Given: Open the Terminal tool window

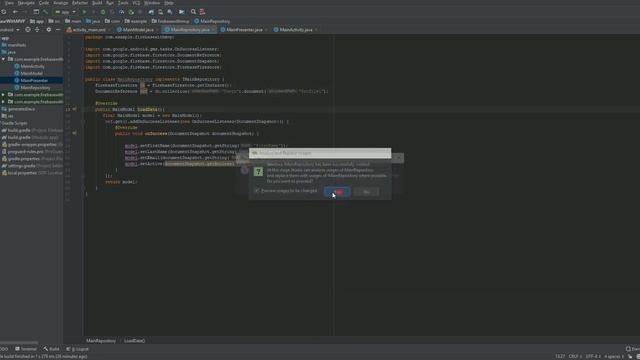Looking at the screenshot, I should (x=26, y=349).
